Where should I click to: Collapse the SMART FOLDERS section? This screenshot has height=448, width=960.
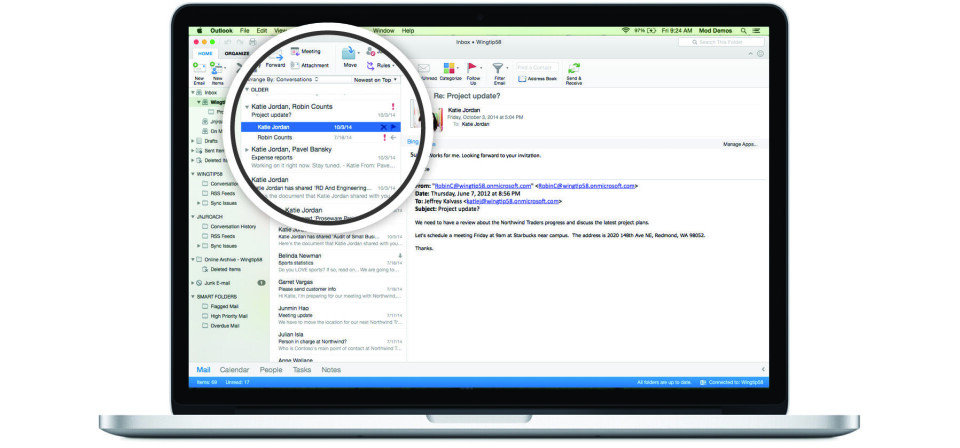[x=193, y=297]
